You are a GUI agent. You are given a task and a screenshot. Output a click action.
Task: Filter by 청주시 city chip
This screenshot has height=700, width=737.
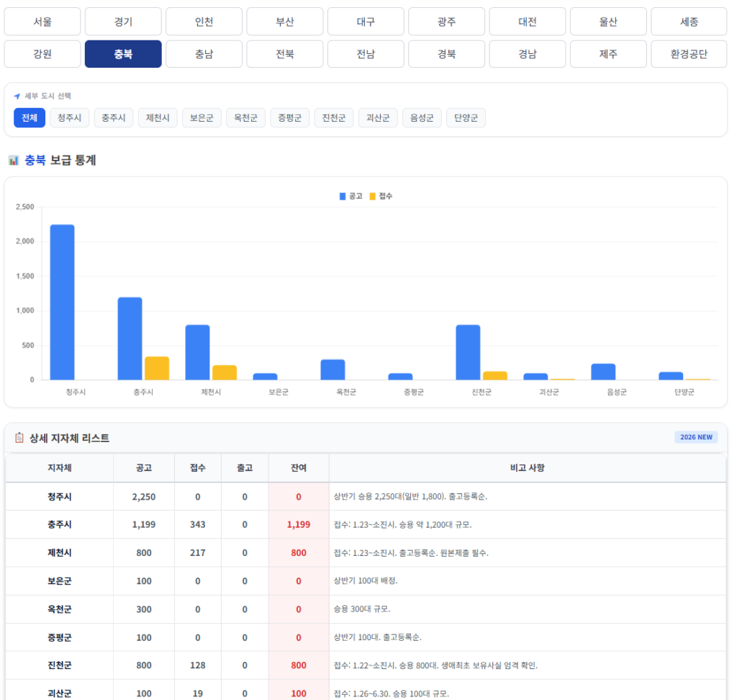pyautogui.click(x=70, y=118)
